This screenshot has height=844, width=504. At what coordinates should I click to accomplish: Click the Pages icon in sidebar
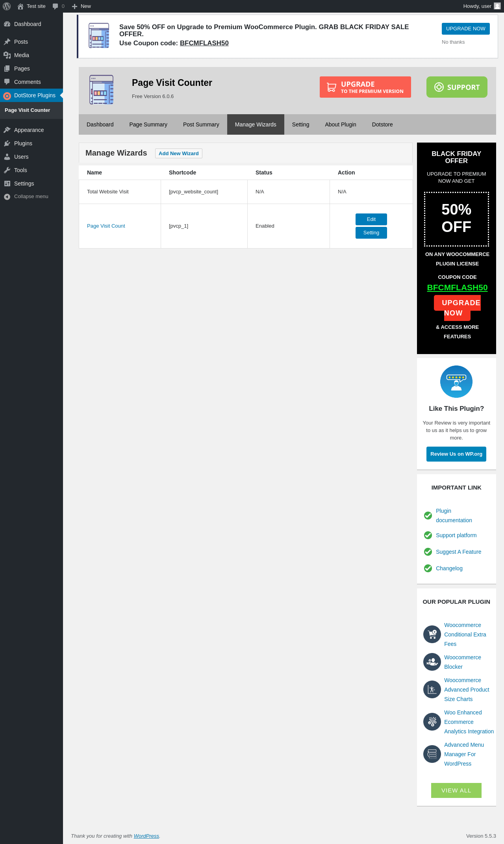[x=7, y=69]
